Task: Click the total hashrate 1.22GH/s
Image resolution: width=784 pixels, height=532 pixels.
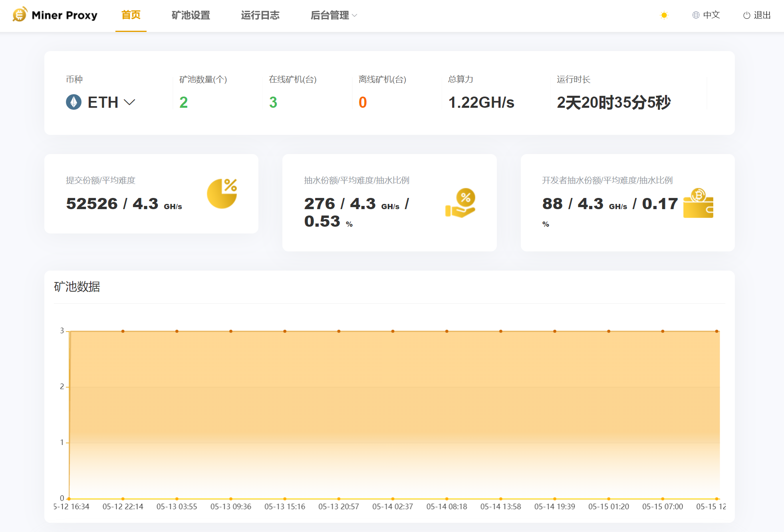Action: click(x=481, y=103)
